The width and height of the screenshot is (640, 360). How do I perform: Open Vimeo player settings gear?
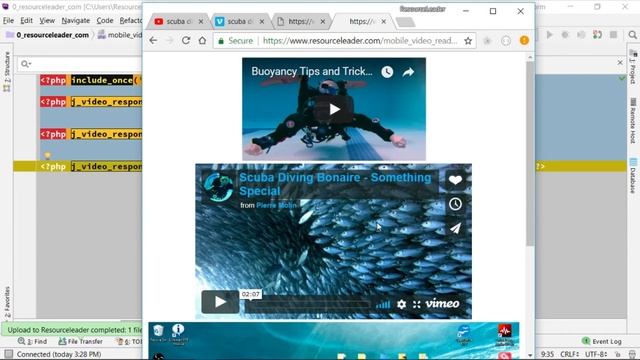pos(401,304)
